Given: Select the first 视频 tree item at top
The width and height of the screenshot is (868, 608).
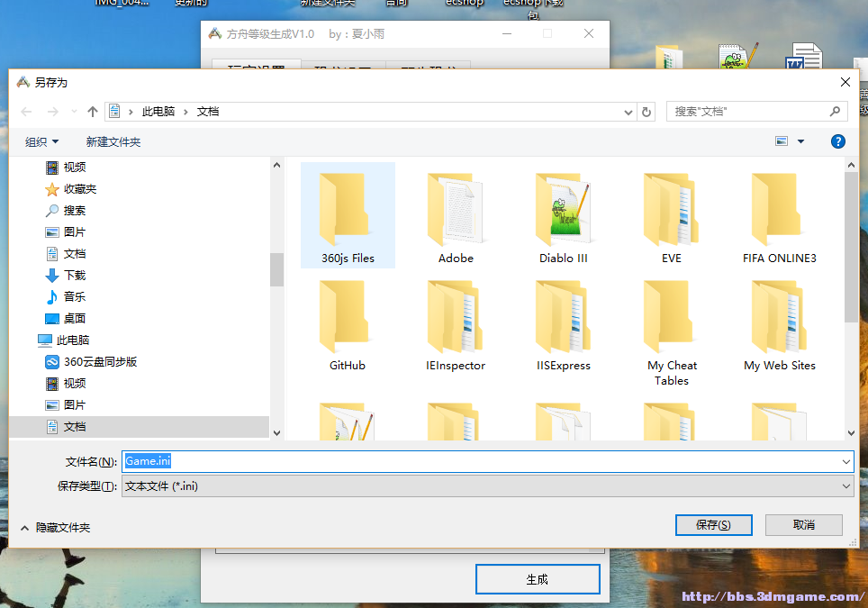Looking at the screenshot, I should pyautogui.click(x=66, y=168).
